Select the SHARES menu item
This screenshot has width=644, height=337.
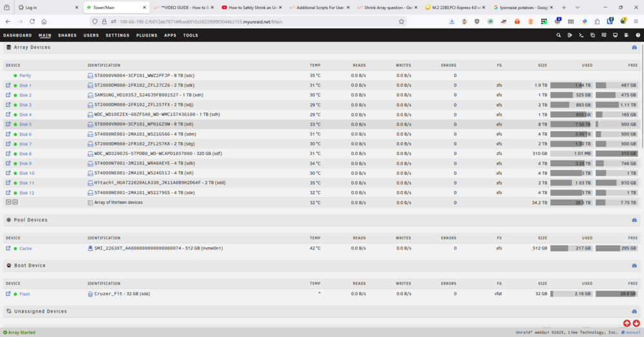coord(68,35)
